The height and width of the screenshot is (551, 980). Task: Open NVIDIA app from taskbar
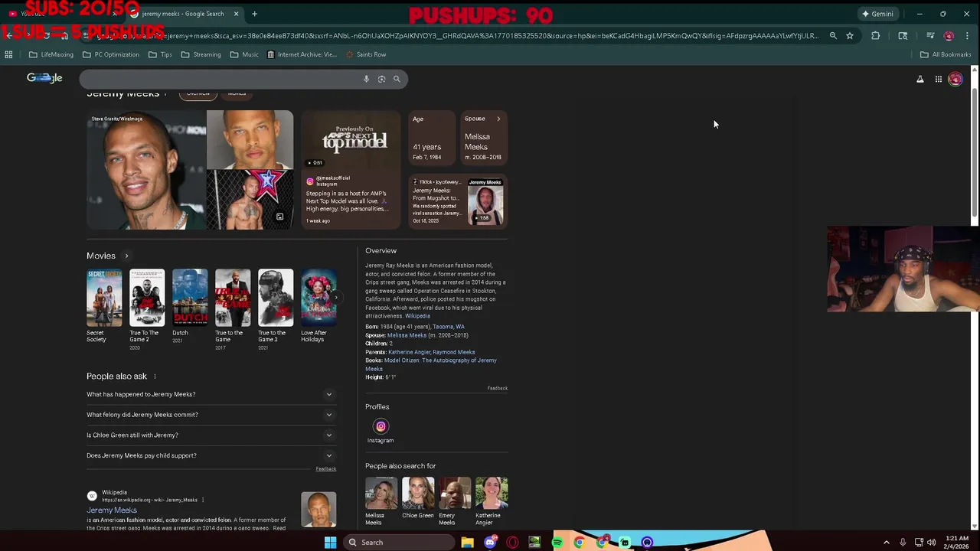point(534,543)
